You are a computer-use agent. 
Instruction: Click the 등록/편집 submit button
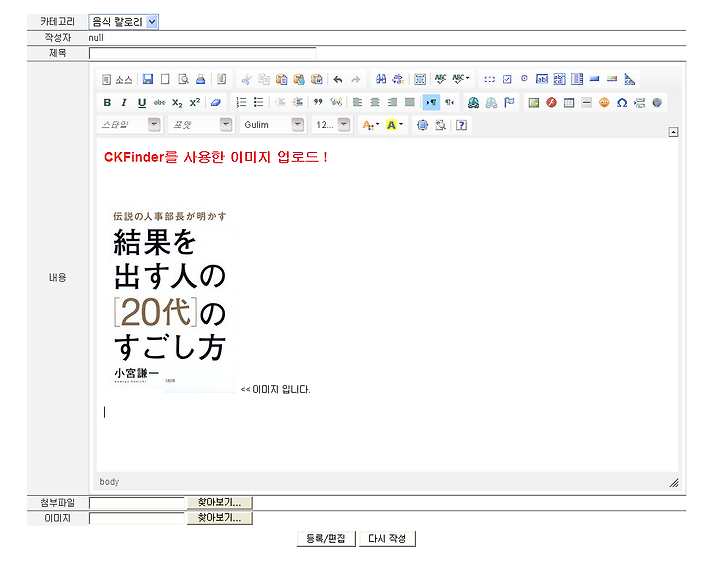pos(326,538)
